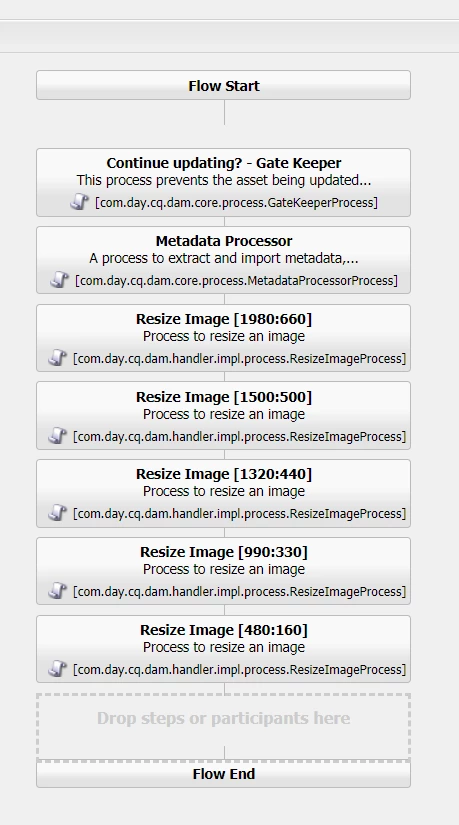Screen dimensions: 459x825
Task: Click the script icon on Gate Keeper step
Action: pyautogui.click(x=79, y=202)
